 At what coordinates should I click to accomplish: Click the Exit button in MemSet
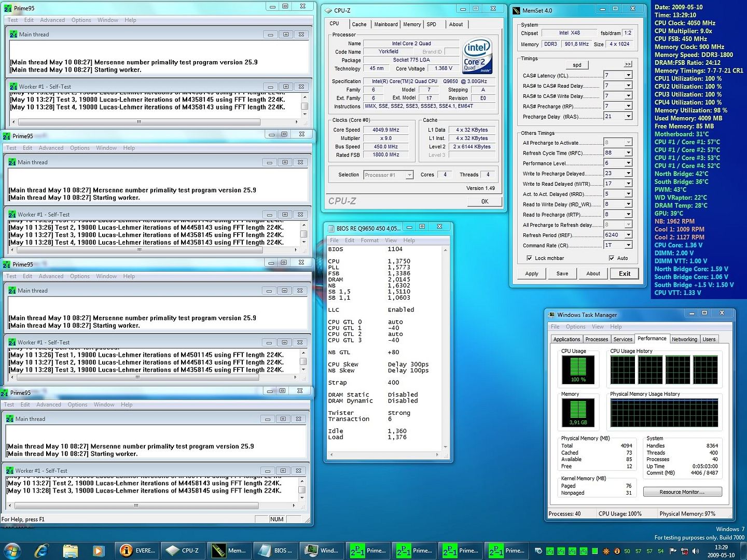tap(625, 274)
